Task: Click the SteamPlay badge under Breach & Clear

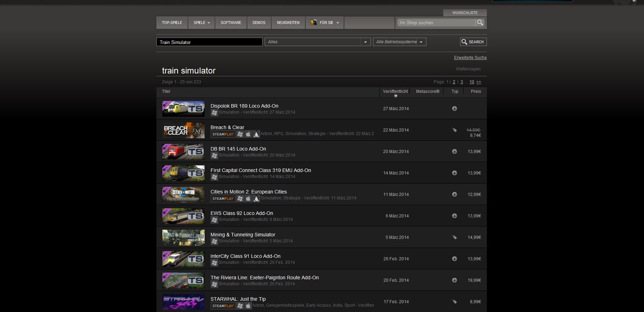Action: tap(223, 134)
